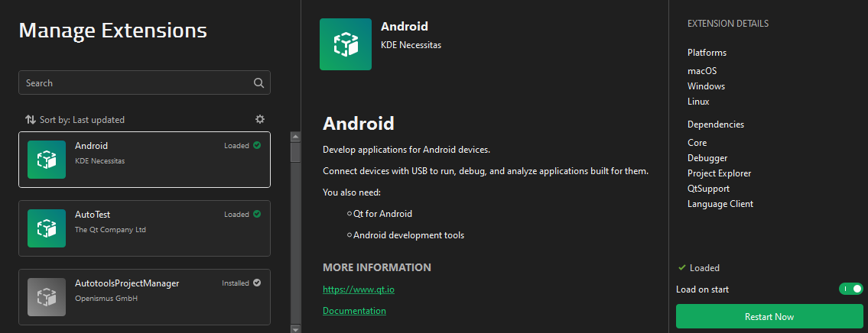Toggle the Load on start switch
Screen dimensions: 868x333
[851, 289]
